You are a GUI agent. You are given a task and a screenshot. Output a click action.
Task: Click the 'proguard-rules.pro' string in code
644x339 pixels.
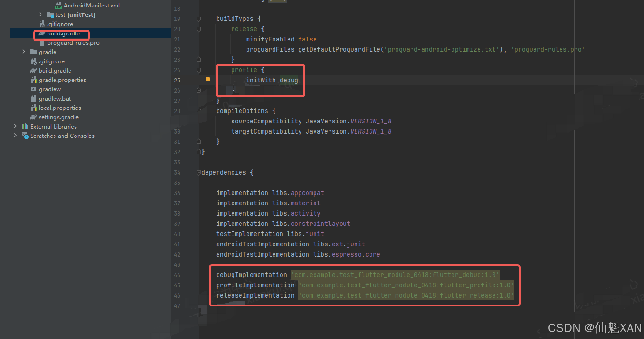click(548, 50)
